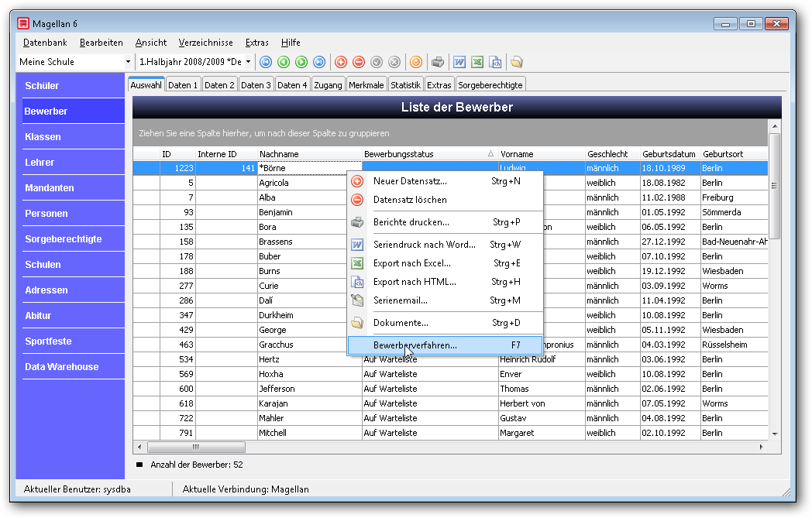Click the printer icon in toolbar
The image size is (812, 518).
pos(438,63)
